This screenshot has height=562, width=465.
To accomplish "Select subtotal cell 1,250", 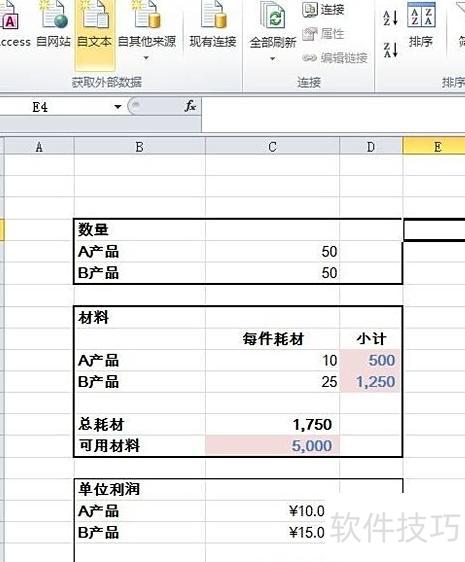I will tap(371, 382).
